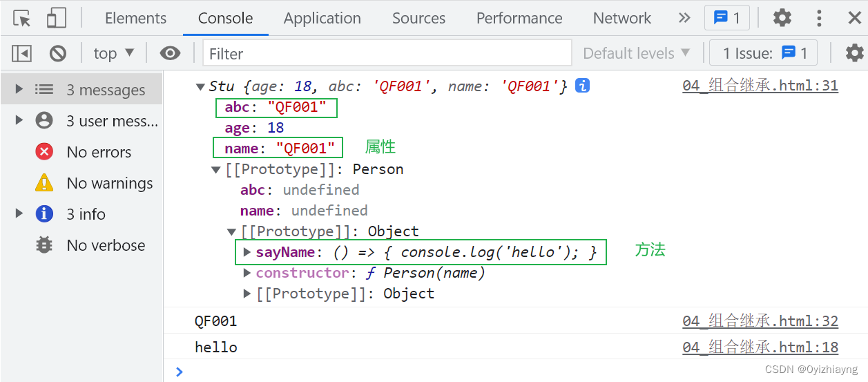
Task: Toggle the console sidebar panel
Action: 22,53
